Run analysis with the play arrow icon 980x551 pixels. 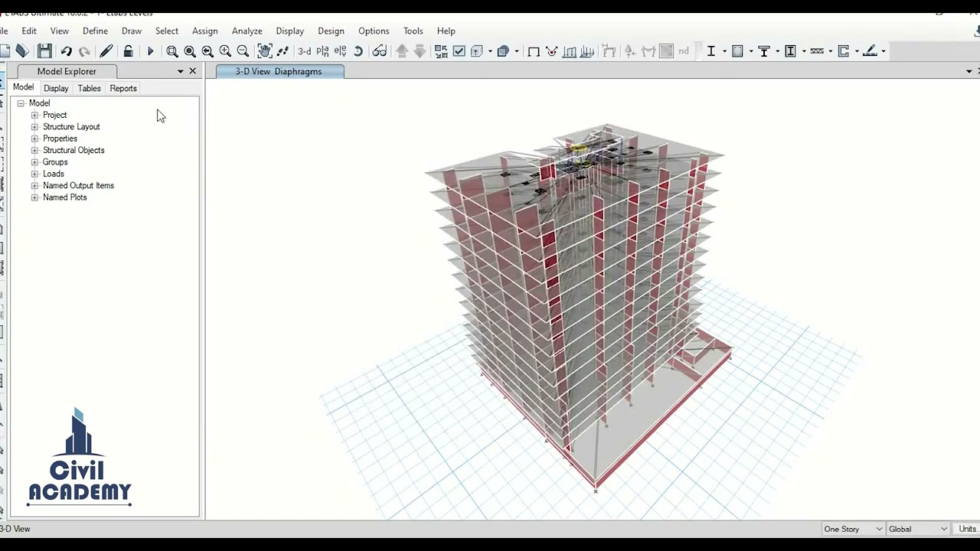pyautogui.click(x=150, y=51)
